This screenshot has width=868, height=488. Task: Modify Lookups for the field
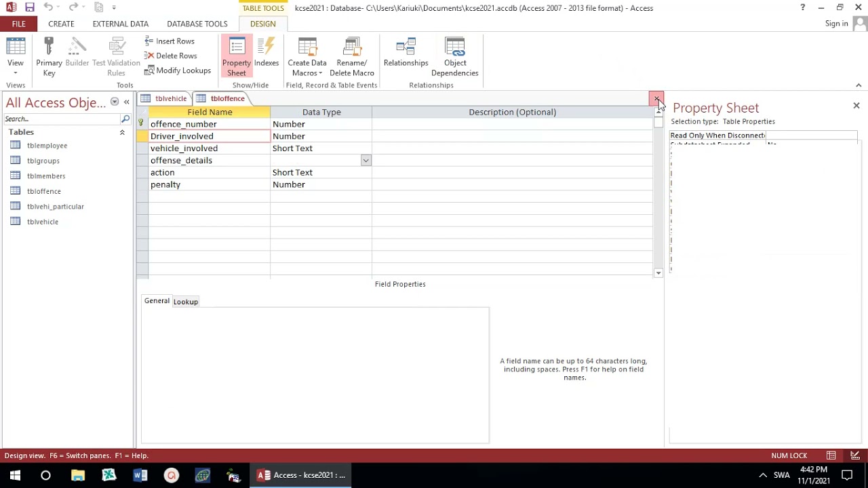(178, 70)
